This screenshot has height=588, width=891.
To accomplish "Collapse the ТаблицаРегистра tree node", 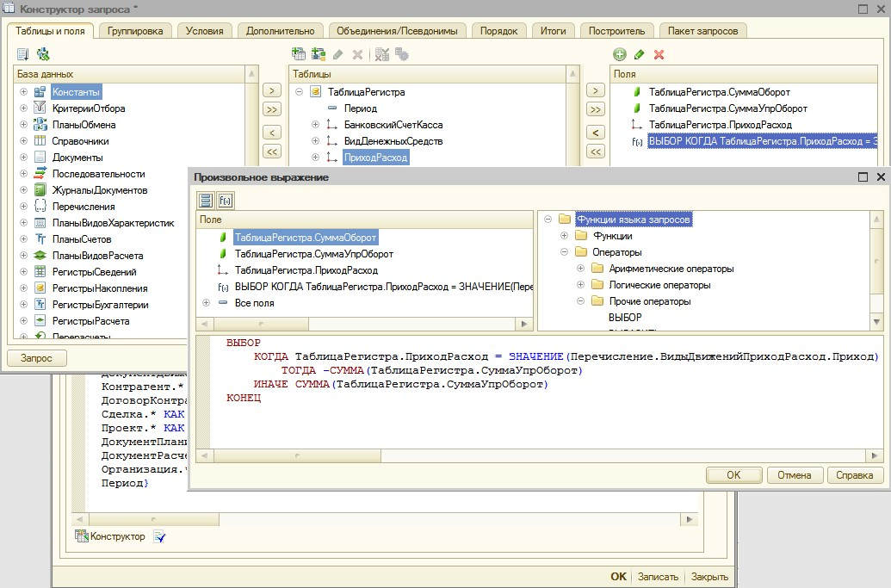I will point(299,92).
